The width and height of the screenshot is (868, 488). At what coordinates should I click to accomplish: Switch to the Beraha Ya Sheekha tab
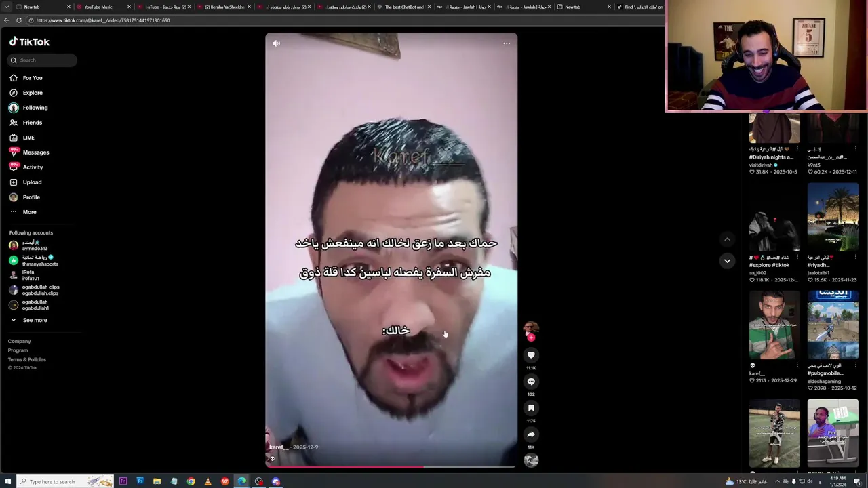[x=223, y=7]
